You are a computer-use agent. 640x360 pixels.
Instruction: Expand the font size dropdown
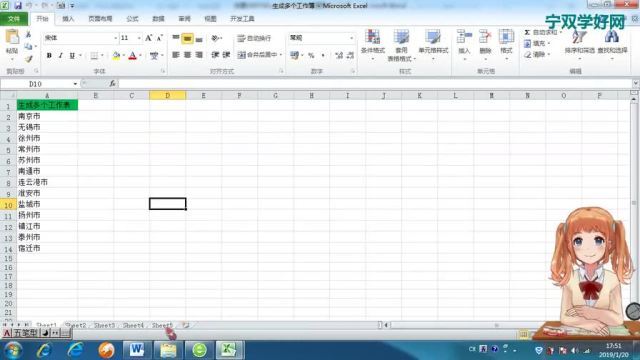click(139, 38)
